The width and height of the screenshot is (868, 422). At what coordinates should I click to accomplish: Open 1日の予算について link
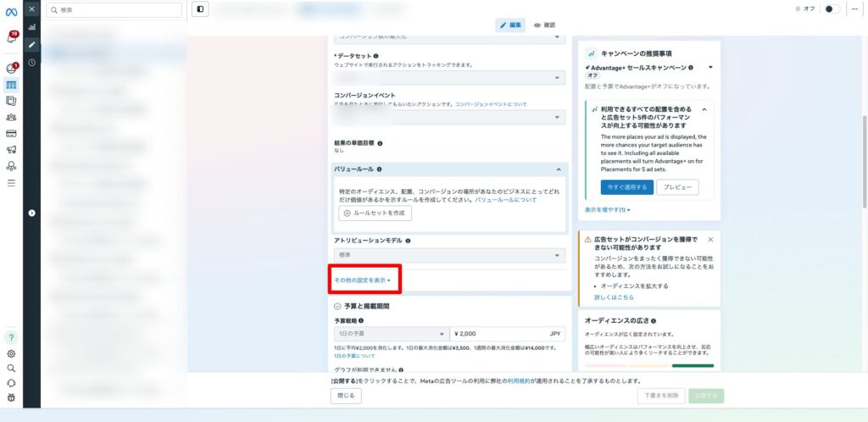tap(354, 356)
